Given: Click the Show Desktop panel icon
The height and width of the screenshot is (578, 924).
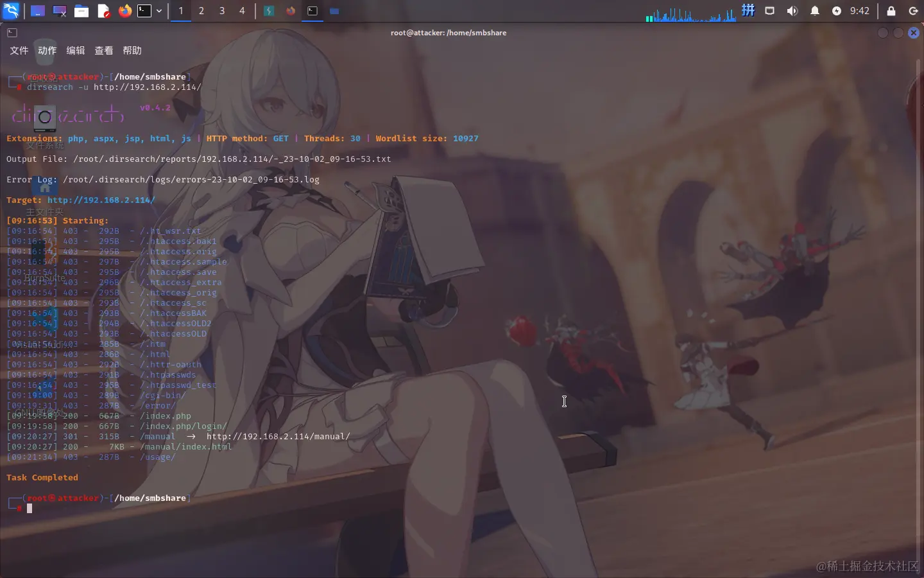Looking at the screenshot, I should click(x=38, y=11).
